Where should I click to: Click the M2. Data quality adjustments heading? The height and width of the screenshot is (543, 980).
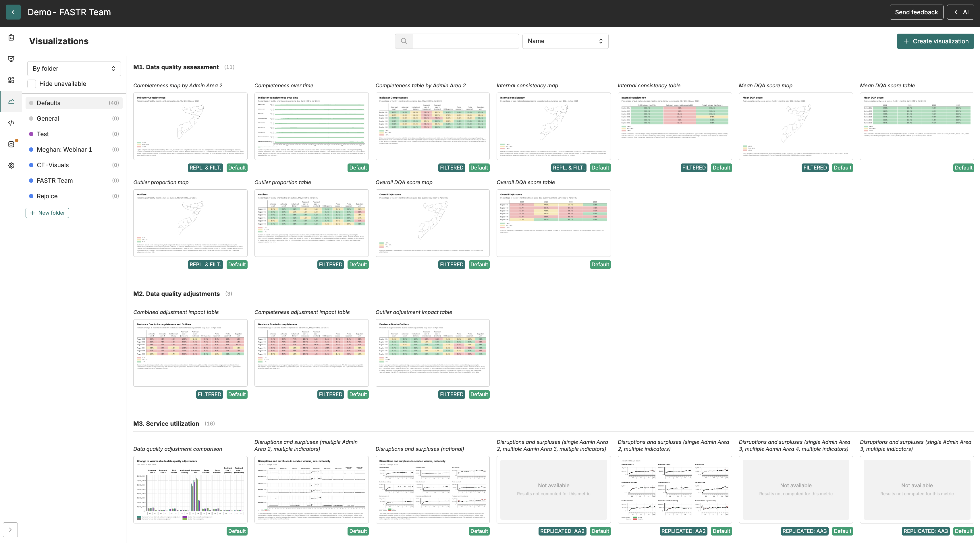[177, 294]
